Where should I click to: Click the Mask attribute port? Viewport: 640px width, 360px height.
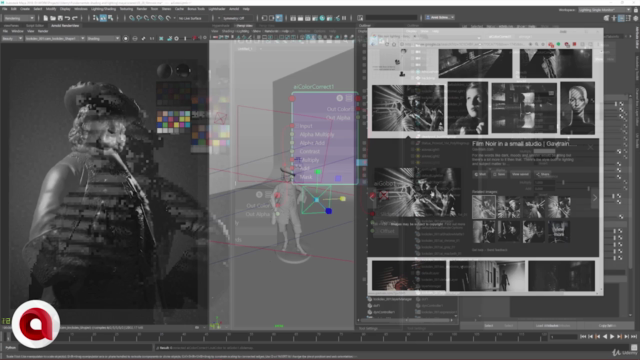[x=292, y=177]
